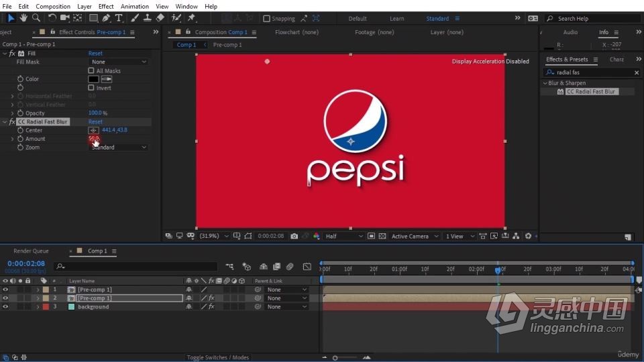Hide layer 1 Pre-comp 1 eye
This screenshot has width=644, height=362.
click(x=5, y=290)
